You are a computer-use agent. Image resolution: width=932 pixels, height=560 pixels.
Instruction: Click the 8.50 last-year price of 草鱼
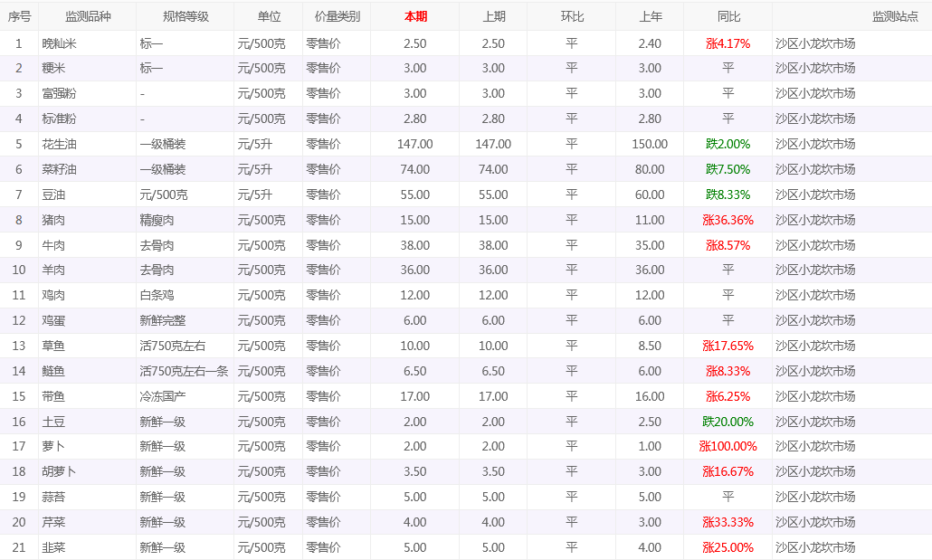(650, 346)
